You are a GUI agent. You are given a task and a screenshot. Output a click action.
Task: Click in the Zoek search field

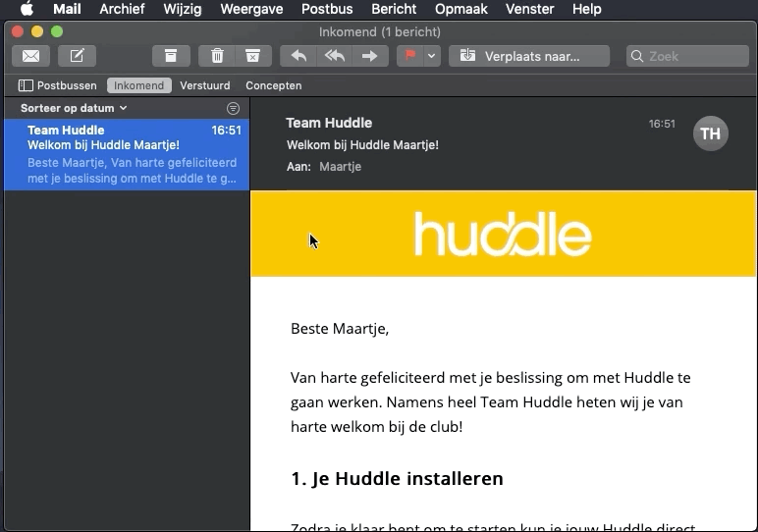692,56
